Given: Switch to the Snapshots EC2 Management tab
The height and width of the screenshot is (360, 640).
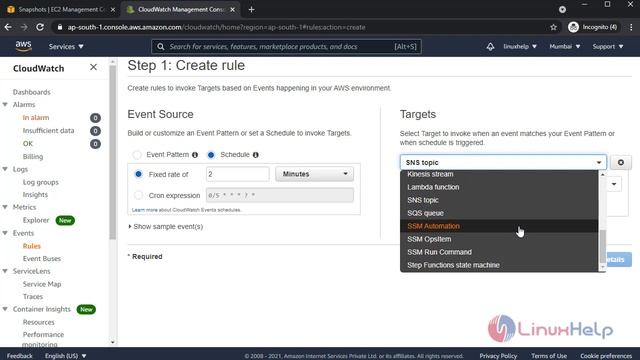Looking at the screenshot, I should click(60, 9).
